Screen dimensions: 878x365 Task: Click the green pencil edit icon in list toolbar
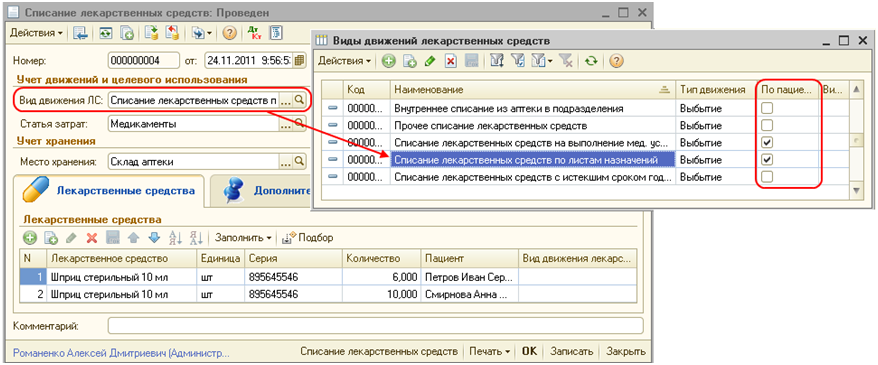click(430, 61)
